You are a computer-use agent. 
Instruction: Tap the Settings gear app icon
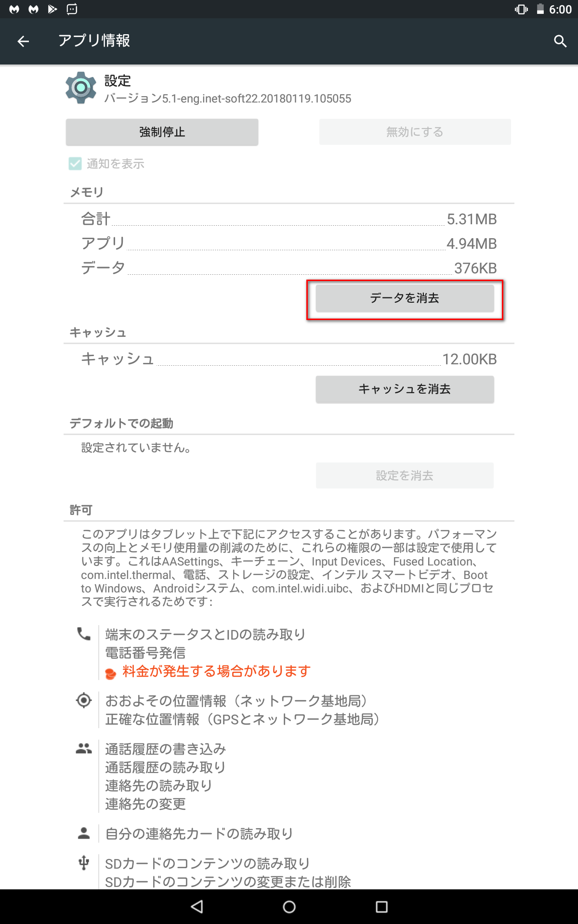coord(81,88)
